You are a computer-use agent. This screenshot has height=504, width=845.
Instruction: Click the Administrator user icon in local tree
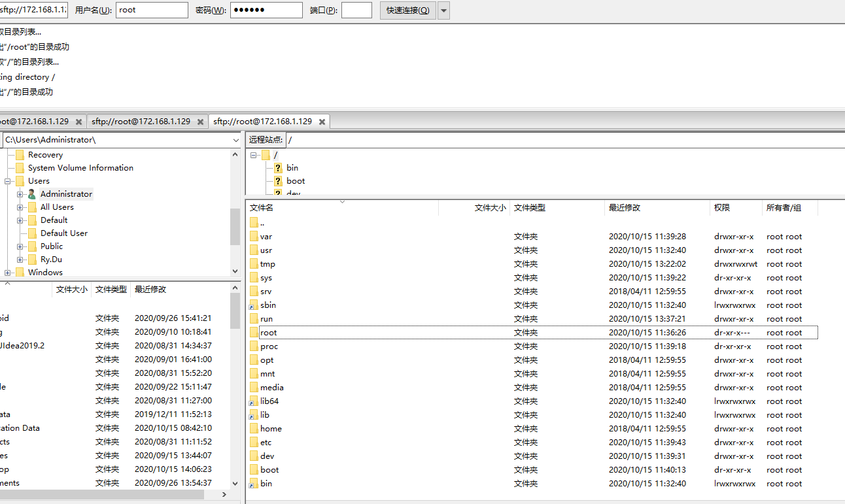coord(32,194)
